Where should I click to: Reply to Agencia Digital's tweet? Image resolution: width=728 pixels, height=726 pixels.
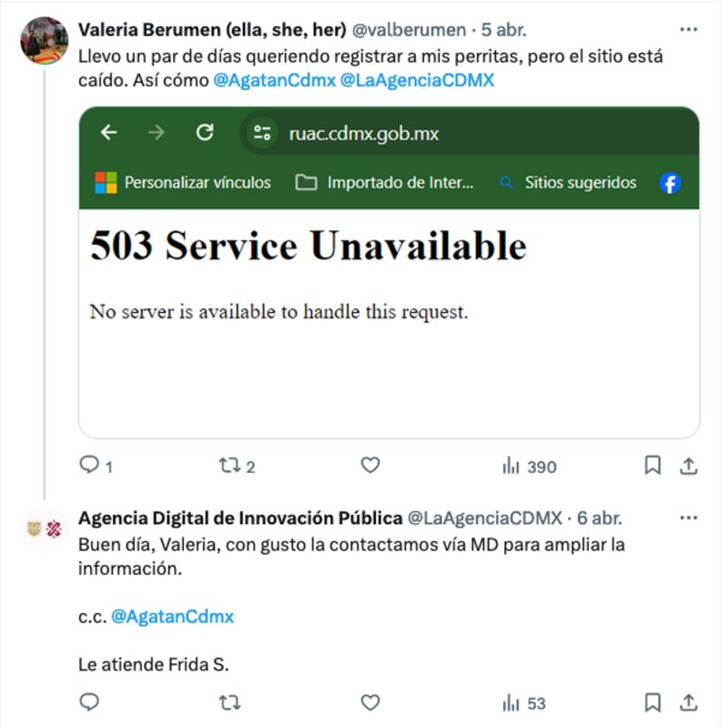point(89,701)
